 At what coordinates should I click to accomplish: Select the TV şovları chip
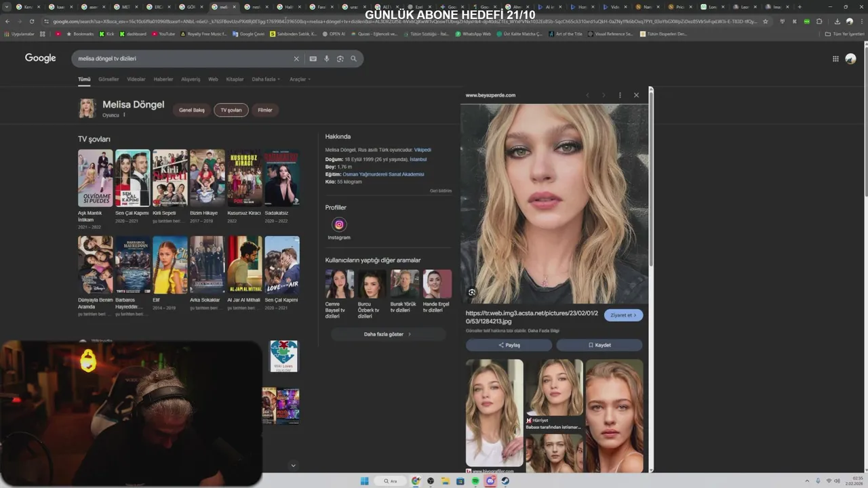(231, 110)
